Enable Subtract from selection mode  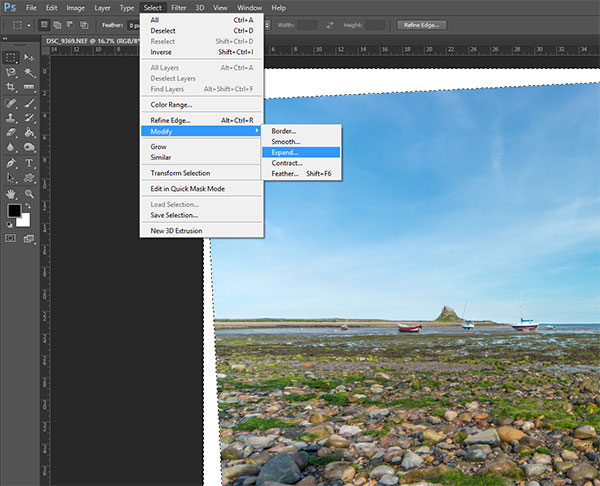pos(70,25)
